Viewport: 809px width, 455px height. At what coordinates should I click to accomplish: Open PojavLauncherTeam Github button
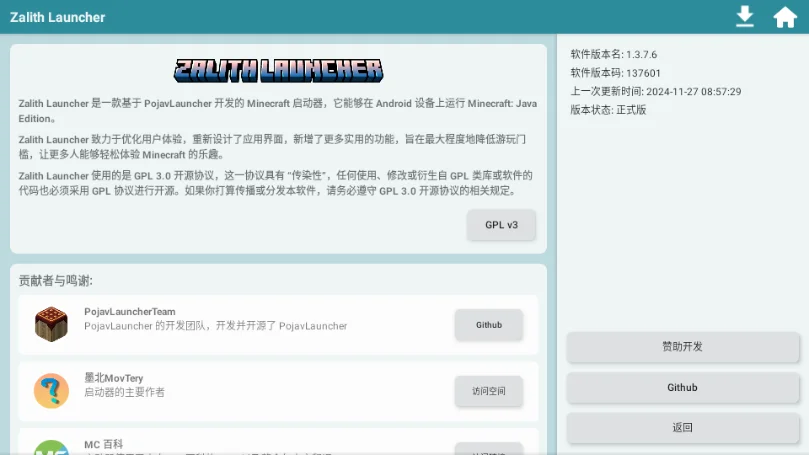tap(489, 325)
